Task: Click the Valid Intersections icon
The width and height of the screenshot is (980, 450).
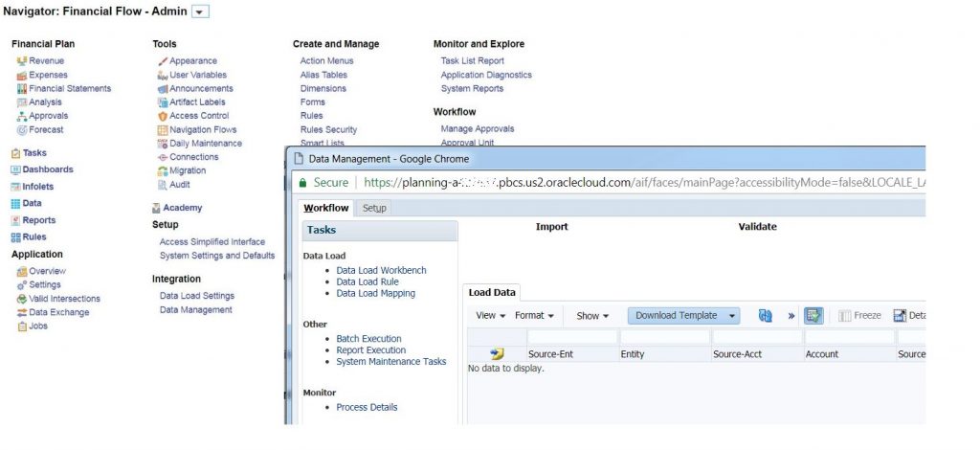Action: click(22, 299)
